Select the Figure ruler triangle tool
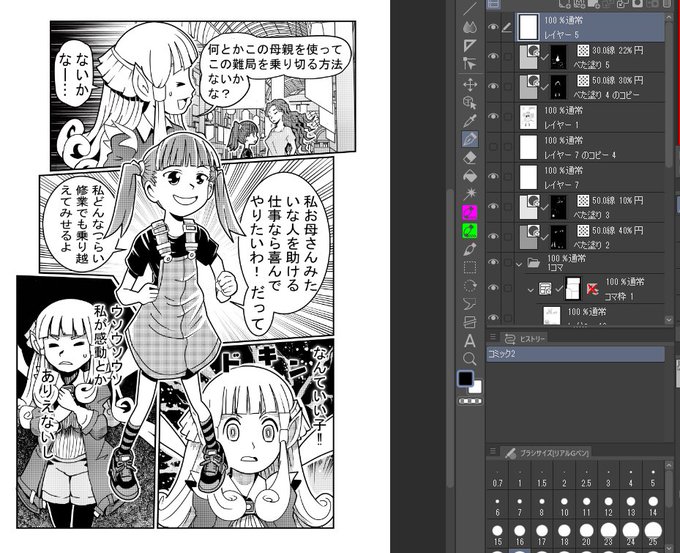Screen dimensions: 680x553 click(x=470, y=46)
